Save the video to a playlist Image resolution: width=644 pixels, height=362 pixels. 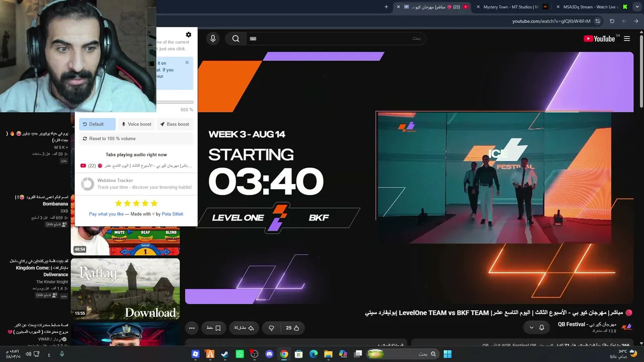tap(214, 328)
